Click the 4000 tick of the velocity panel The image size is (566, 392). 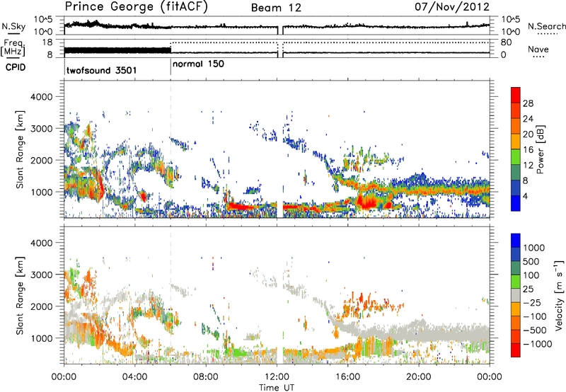(43, 243)
